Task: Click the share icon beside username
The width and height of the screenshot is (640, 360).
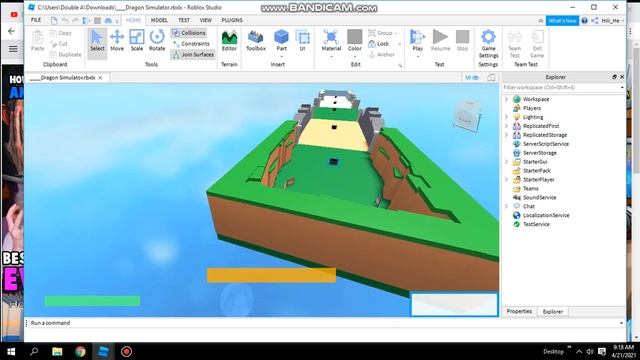Action: click(x=595, y=20)
